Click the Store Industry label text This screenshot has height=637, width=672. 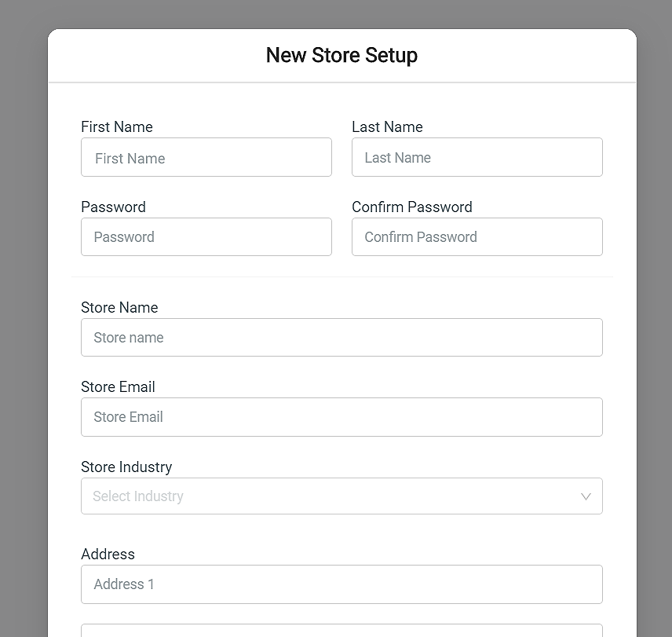(x=126, y=467)
